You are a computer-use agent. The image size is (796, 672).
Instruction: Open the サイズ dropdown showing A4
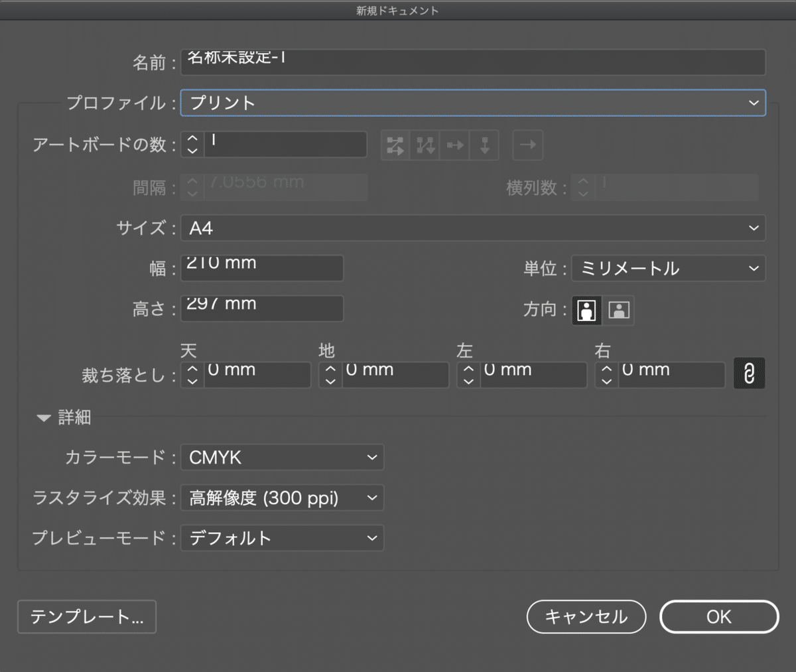coord(473,228)
